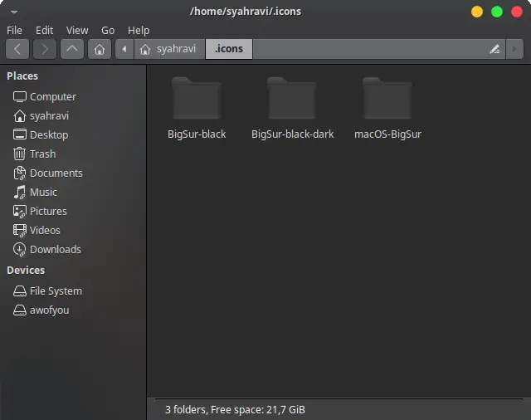The width and height of the screenshot is (531, 420).
Task: Open Desktop in the Places sidebar
Action: coord(41,134)
